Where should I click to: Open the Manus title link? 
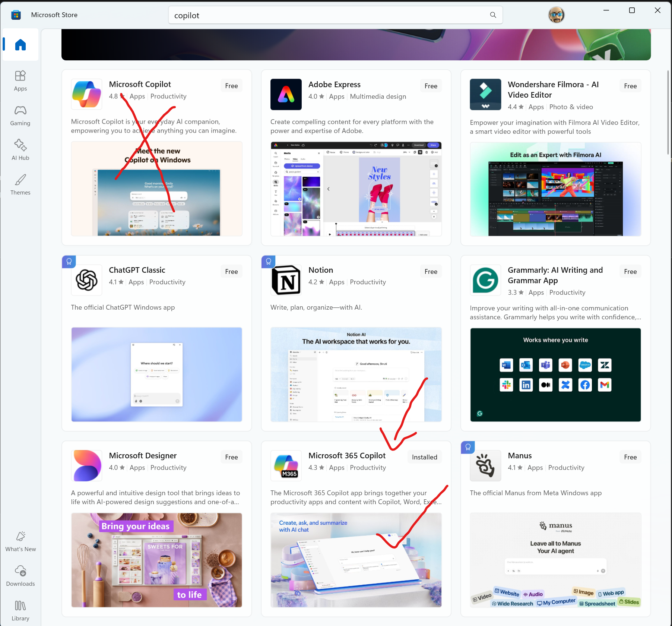(x=520, y=456)
